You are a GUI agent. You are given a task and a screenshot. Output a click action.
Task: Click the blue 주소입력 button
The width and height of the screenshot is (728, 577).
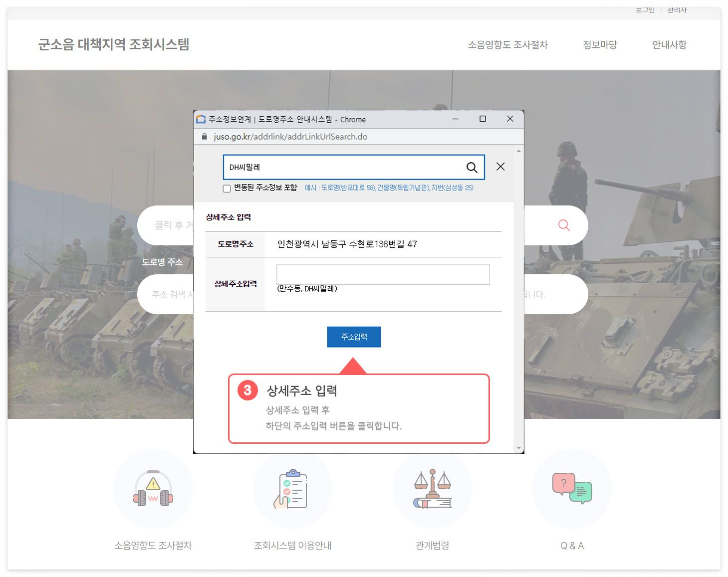354,337
